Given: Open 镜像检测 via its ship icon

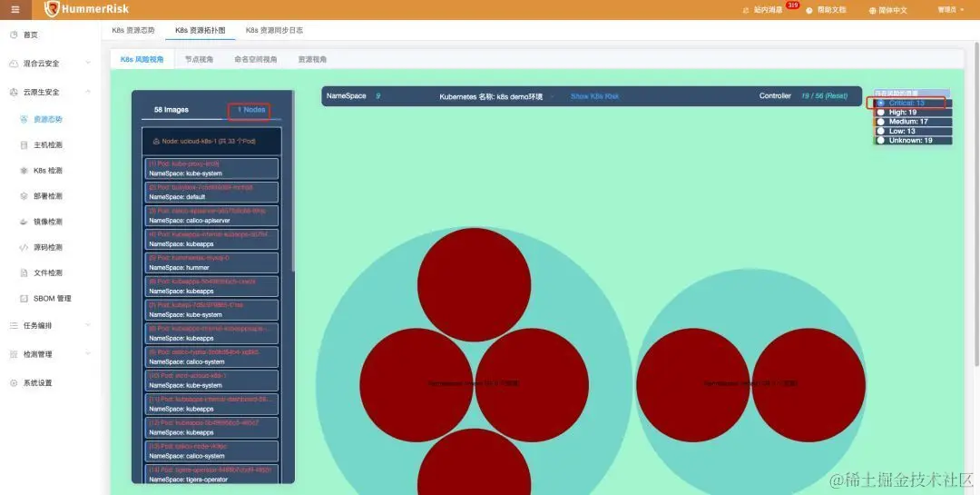Looking at the screenshot, I should click(24, 222).
